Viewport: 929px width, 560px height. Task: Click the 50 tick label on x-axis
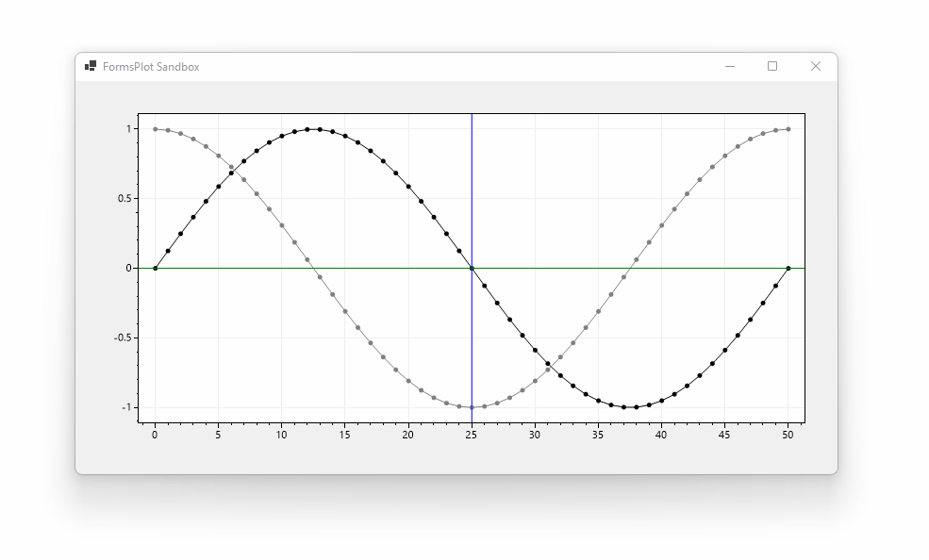[x=787, y=436]
